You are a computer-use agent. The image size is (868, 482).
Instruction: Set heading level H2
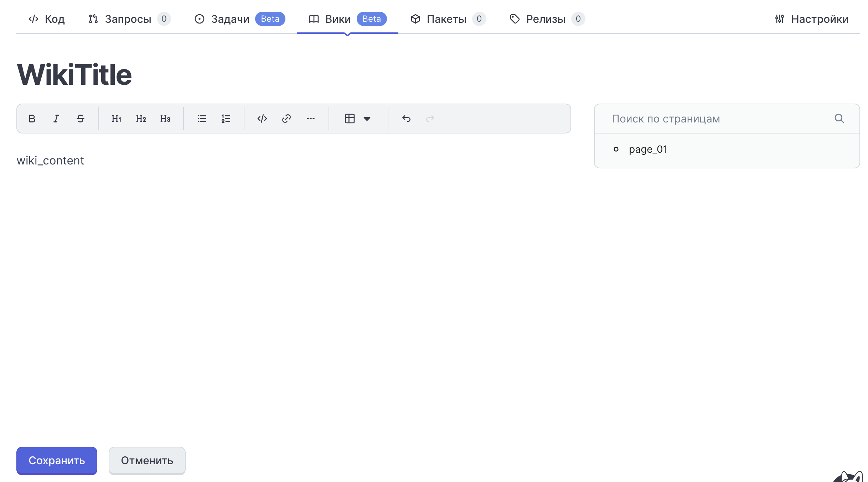coord(141,119)
